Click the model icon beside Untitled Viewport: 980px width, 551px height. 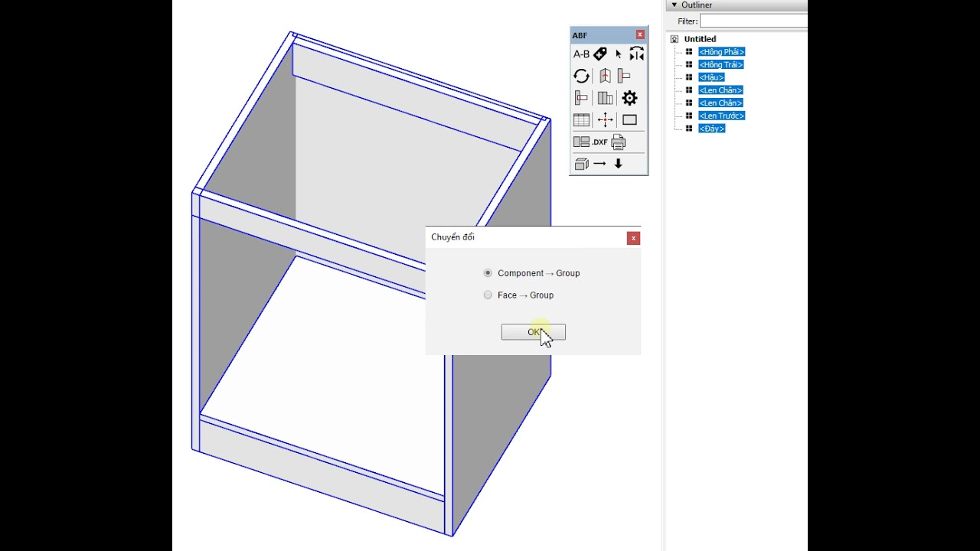click(675, 39)
